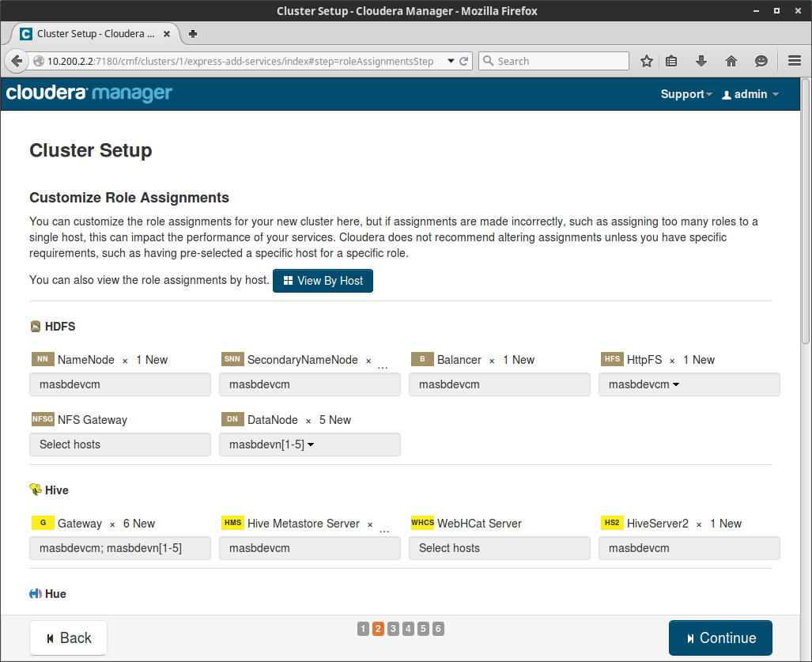
Task: Select hosts for NameNode masbdevcm field
Action: pos(120,384)
